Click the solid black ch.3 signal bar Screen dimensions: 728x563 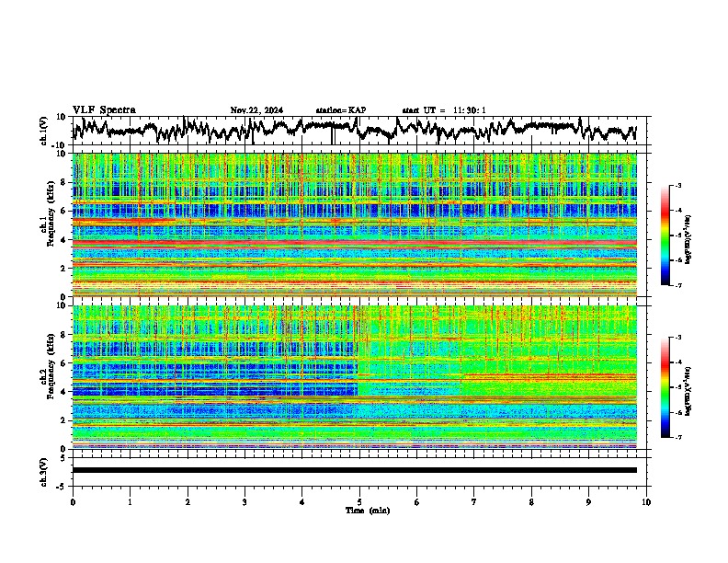[355, 470]
